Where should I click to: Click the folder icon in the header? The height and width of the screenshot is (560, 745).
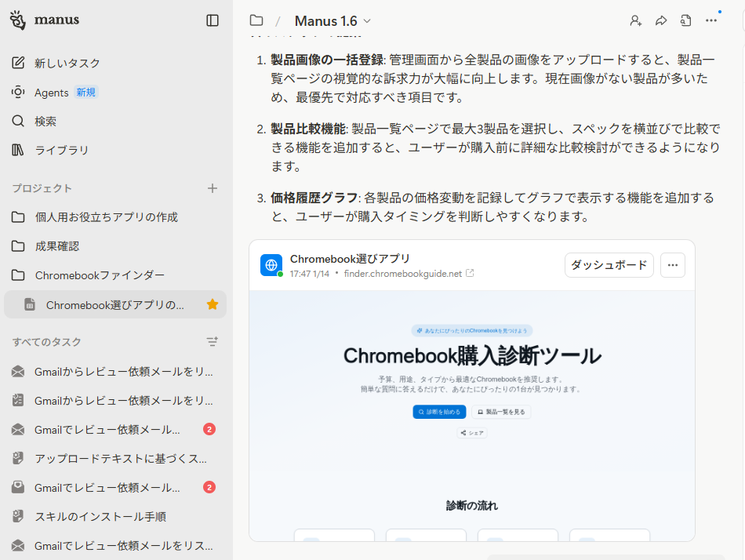(256, 20)
